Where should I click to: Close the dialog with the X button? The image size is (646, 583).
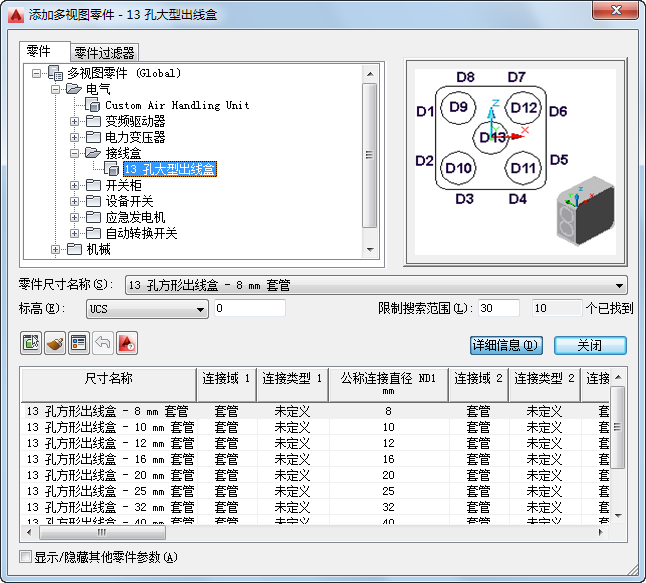pyautogui.click(x=616, y=10)
